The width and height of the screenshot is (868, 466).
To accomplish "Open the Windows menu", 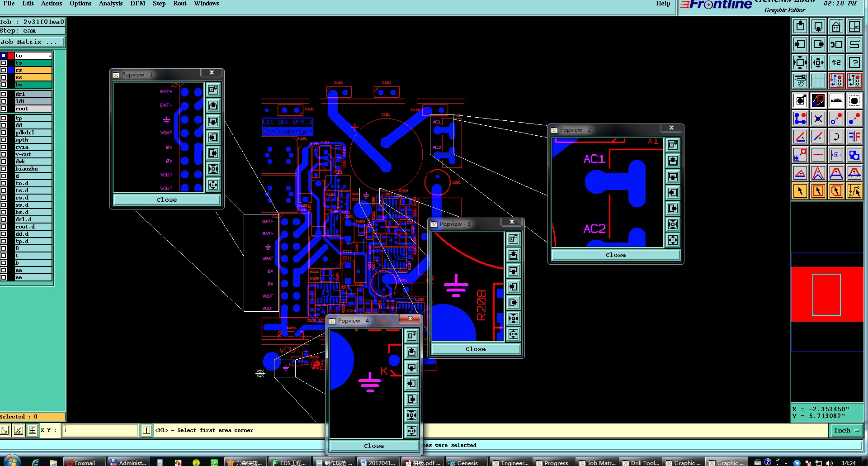I will tap(207, 4).
